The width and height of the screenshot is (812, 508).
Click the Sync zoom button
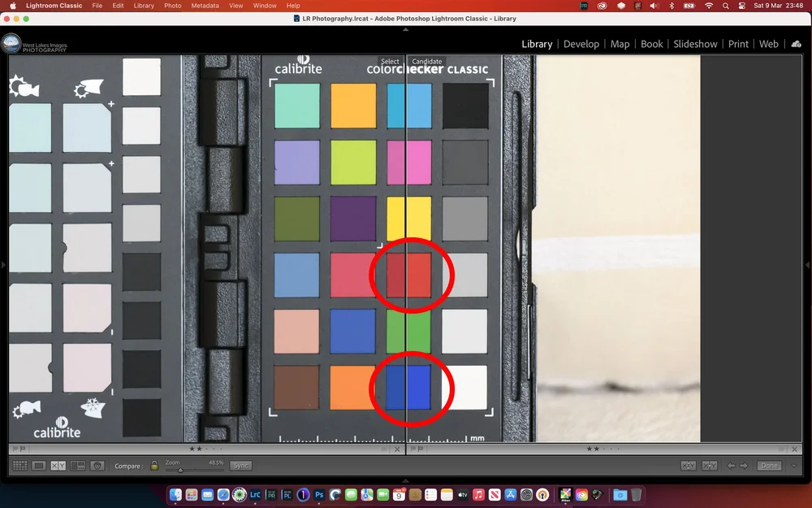click(241, 466)
